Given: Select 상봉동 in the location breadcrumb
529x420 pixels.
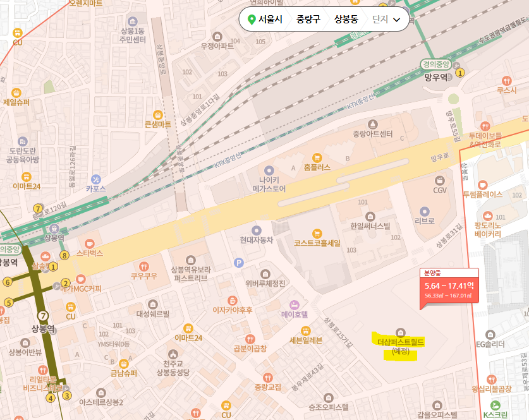Looking at the screenshot, I should [346, 19].
